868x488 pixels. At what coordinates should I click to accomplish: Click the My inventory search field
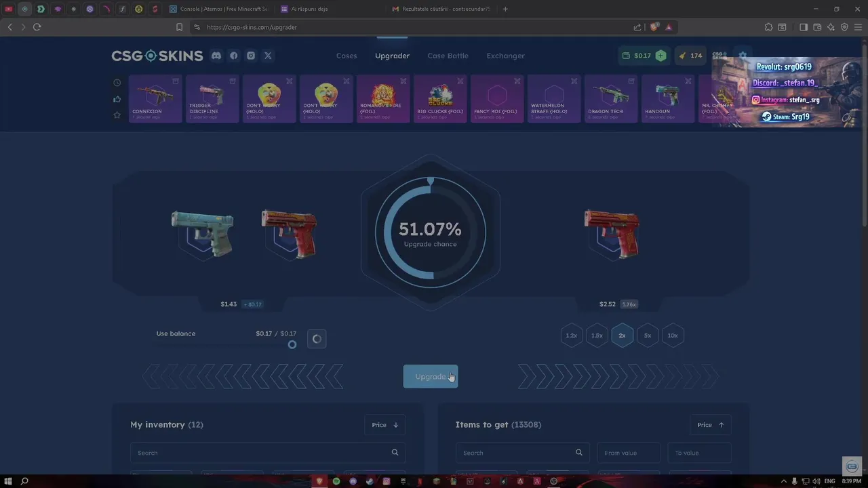(268, 453)
